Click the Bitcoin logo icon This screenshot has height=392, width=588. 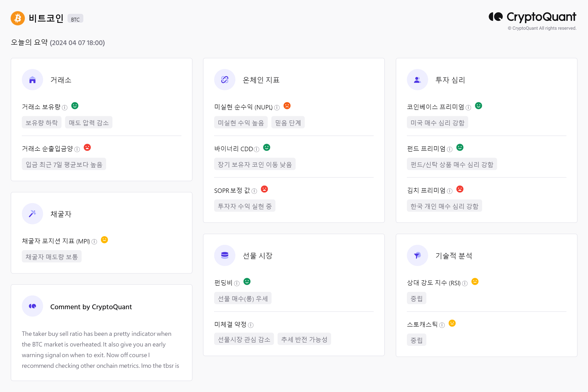[x=18, y=18]
